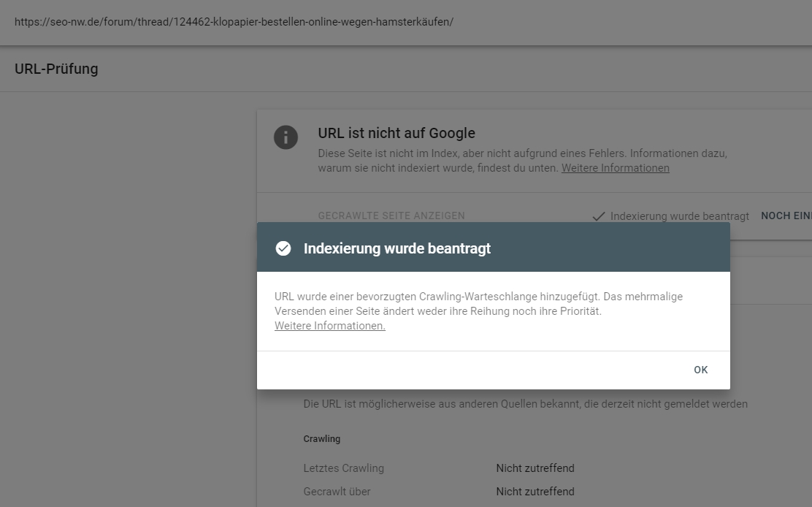Click the inspected URL field at top
Viewport: 812px width, 507px height.
pyautogui.click(x=234, y=22)
